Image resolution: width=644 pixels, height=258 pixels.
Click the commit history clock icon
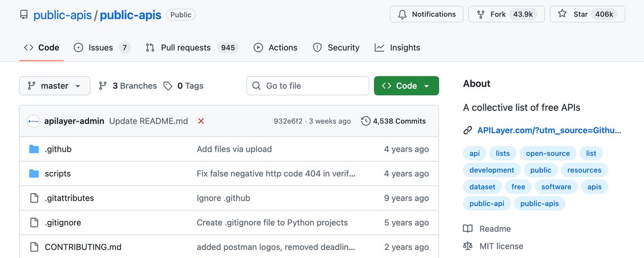[366, 121]
